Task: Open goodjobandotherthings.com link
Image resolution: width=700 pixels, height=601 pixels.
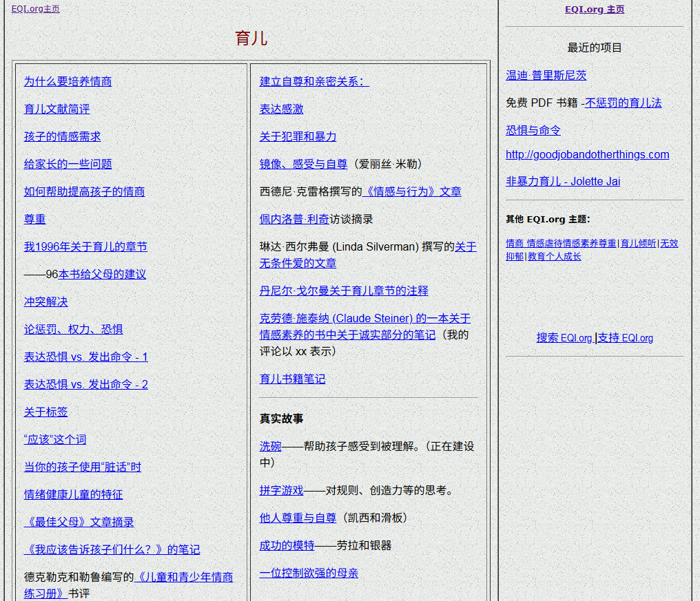Action: pyautogui.click(x=587, y=154)
